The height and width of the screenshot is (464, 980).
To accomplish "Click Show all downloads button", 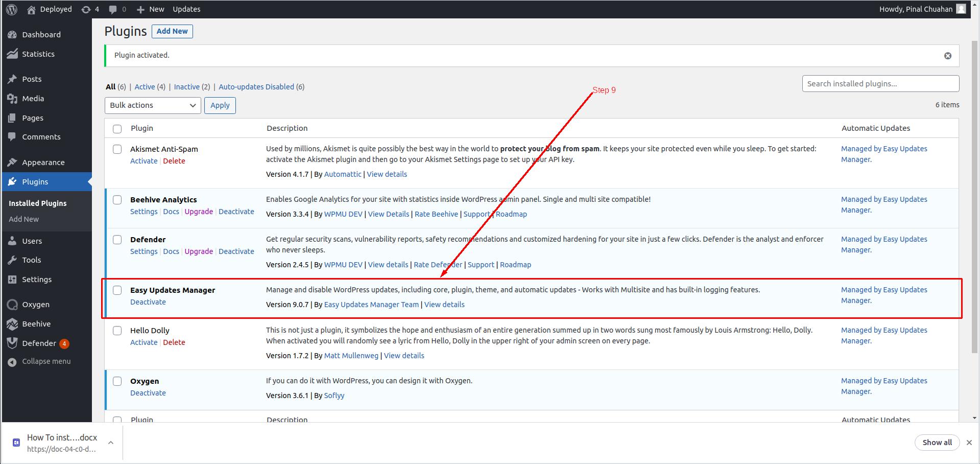I will point(937,443).
